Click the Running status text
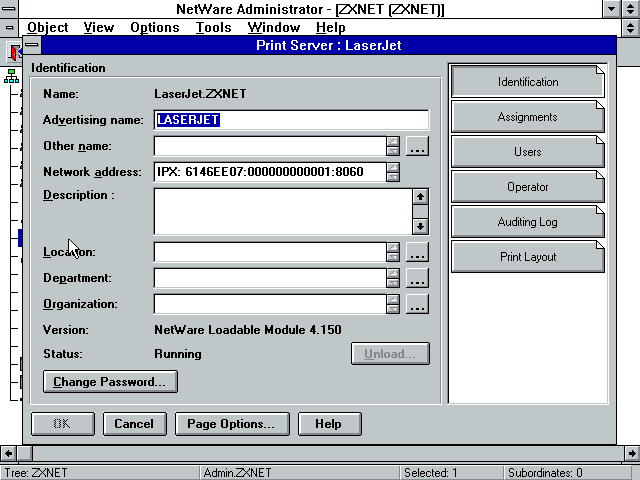 tap(178, 354)
